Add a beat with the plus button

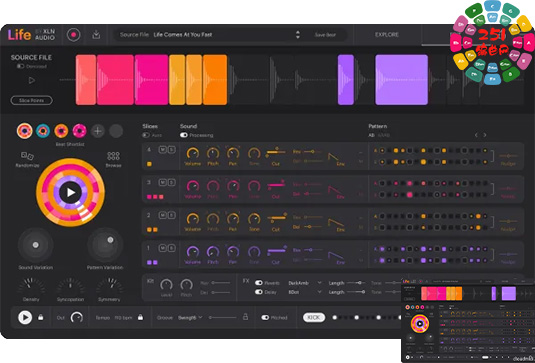click(98, 131)
